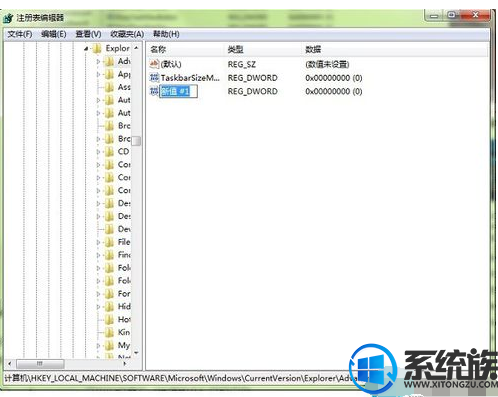This screenshot has width=498, height=397.
Task: Click the Hot folder icon
Action: tap(109, 320)
